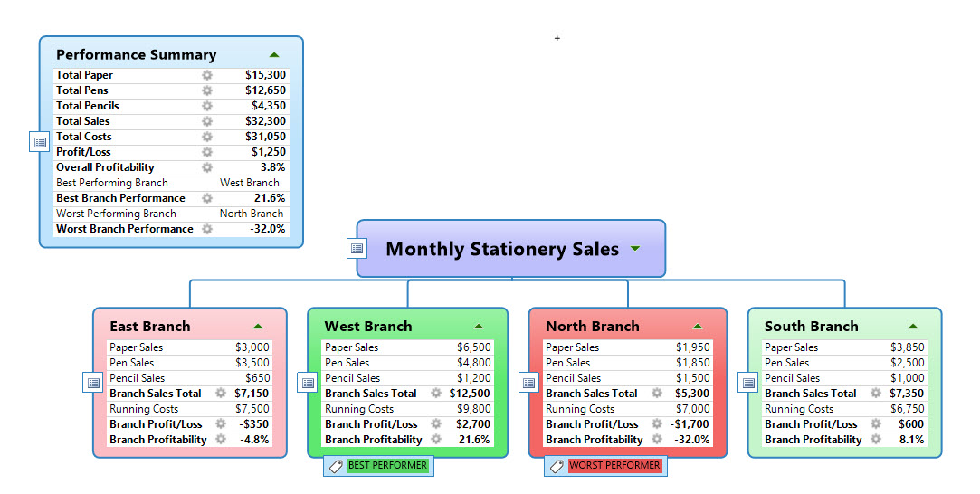Select the East Branch Running Costs value

pyautogui.click(x=252, y=409)
